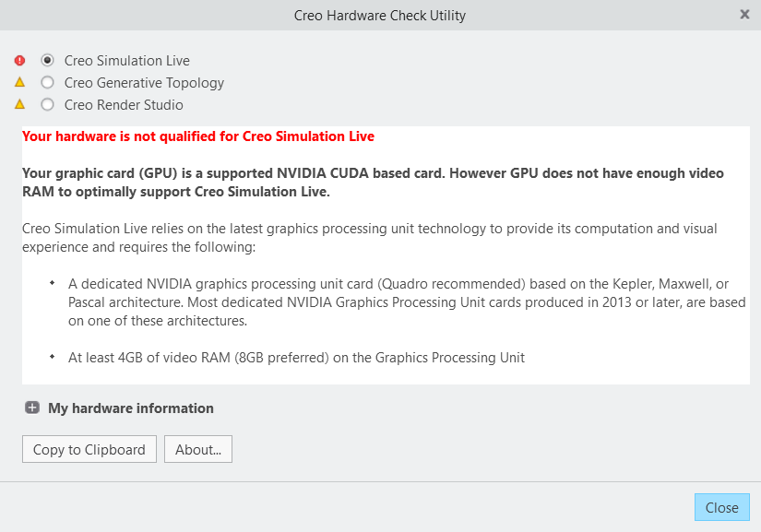Select the Creo Generative Topology radio button
The height and width of the screenshot is (532, 761).
(47, 83)
